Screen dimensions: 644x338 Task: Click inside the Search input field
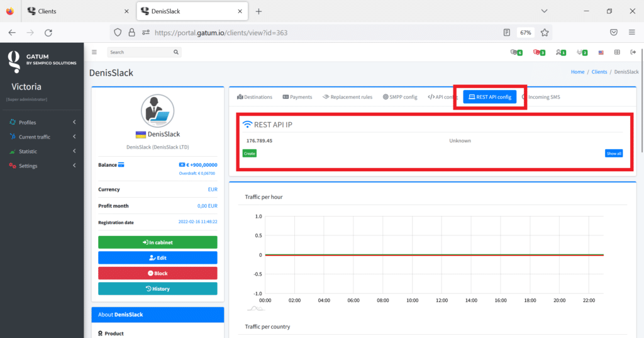tap(140, 52)
